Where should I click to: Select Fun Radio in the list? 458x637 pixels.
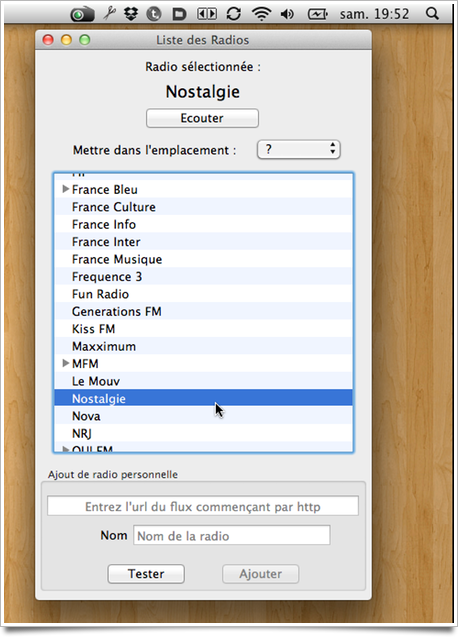point(203,294)
